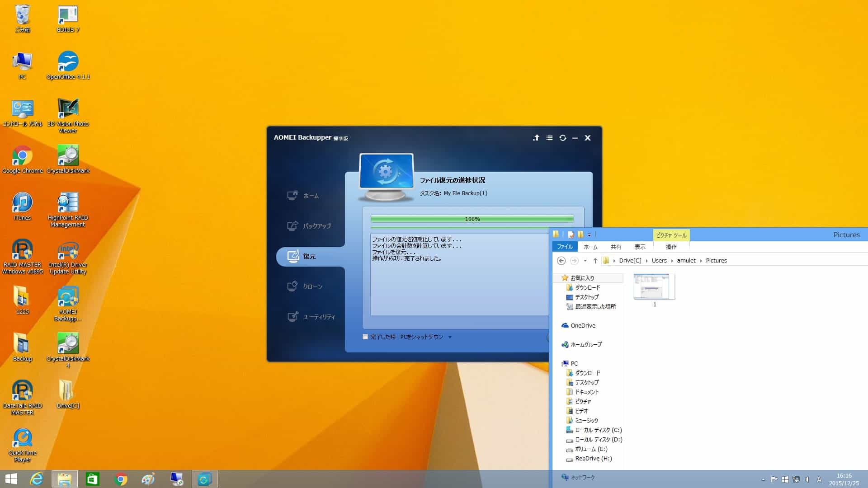Screen dimensions: 868x488
Task: Click Users in address breadcrumb
Action: click(659, 261)
